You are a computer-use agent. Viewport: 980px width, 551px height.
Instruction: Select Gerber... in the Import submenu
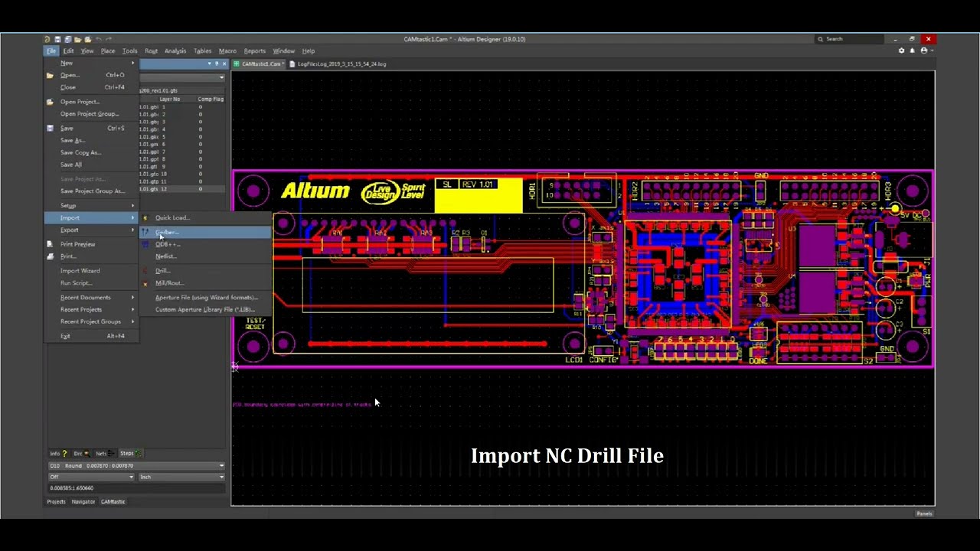205,232
